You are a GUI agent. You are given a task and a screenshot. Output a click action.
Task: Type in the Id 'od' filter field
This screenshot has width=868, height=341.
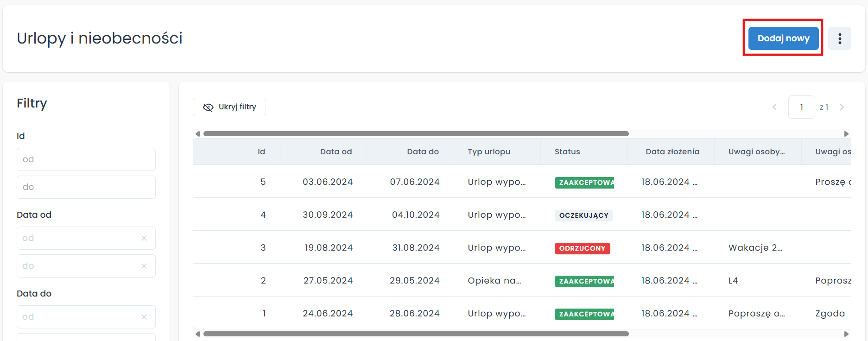[86, 159]
